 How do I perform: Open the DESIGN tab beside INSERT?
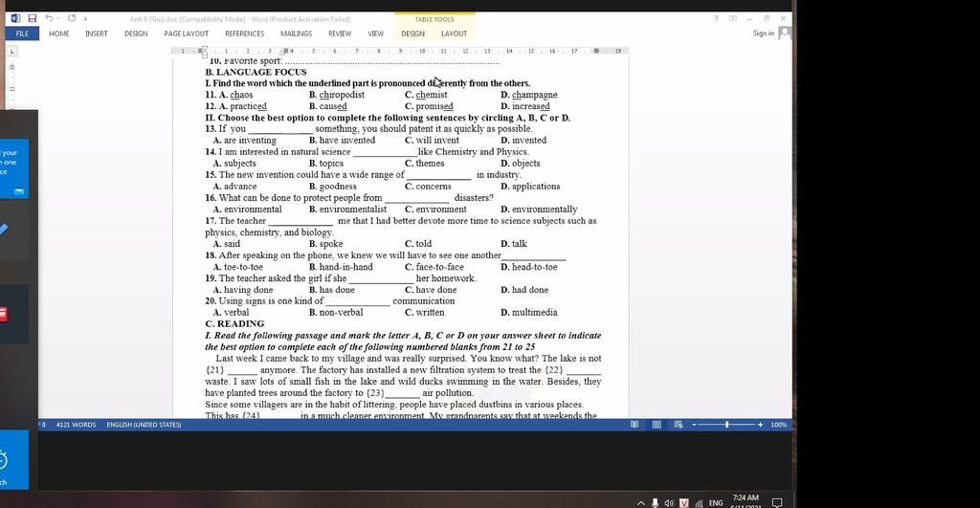[136, 33]
